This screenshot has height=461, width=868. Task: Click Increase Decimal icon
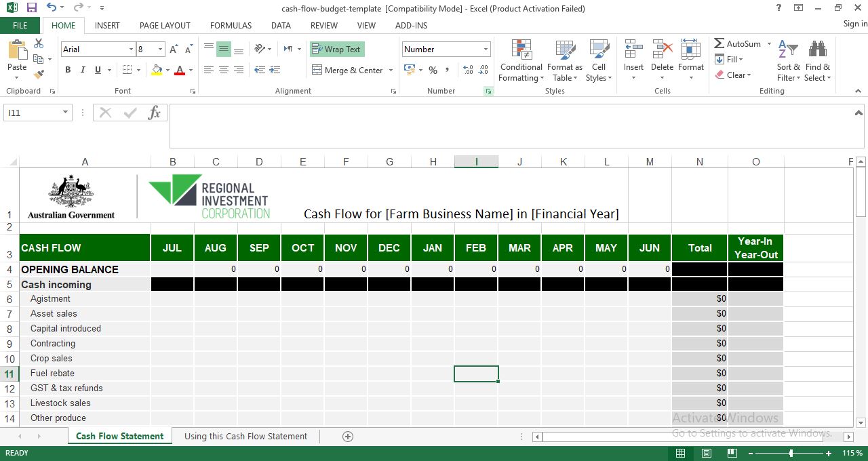pos(468,70)
